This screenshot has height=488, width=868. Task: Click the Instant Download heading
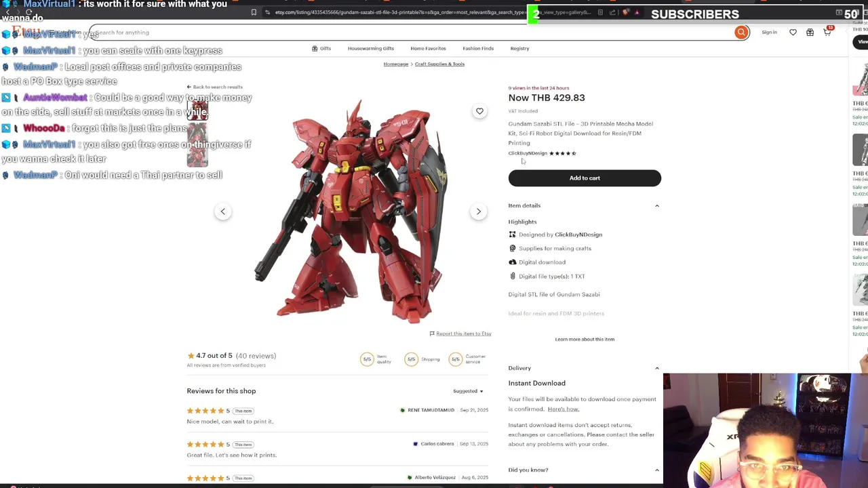pyautogui.click(x=536, y=383)
